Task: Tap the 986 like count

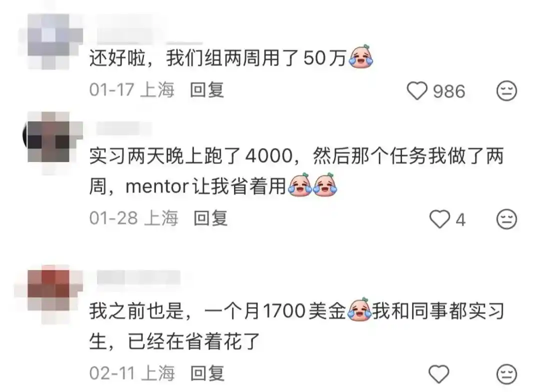Action: (448, 91)
